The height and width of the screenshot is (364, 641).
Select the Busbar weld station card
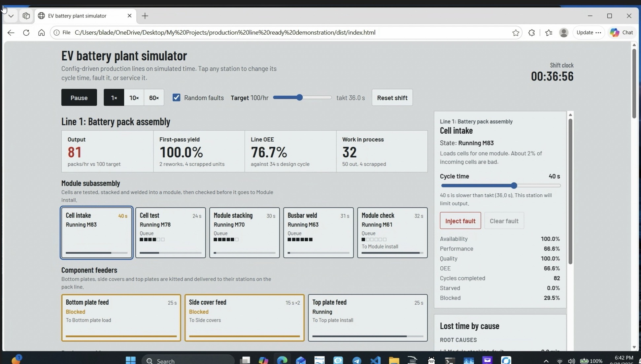click(x=318, y=233)
